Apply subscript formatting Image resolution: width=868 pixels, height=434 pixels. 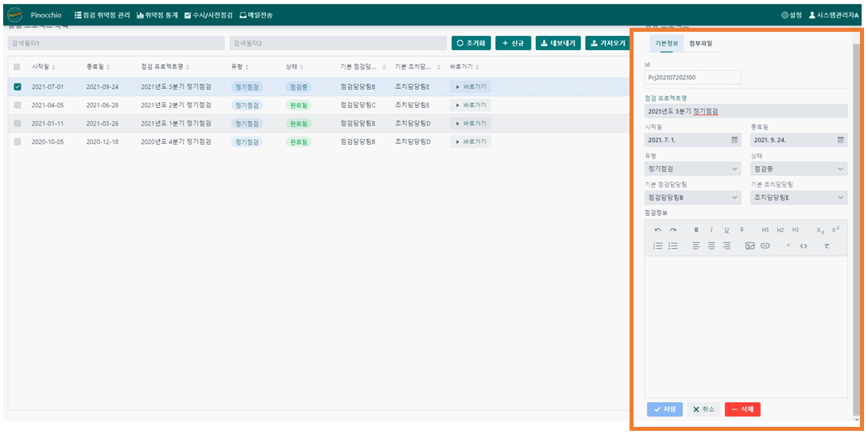[820, 231]
